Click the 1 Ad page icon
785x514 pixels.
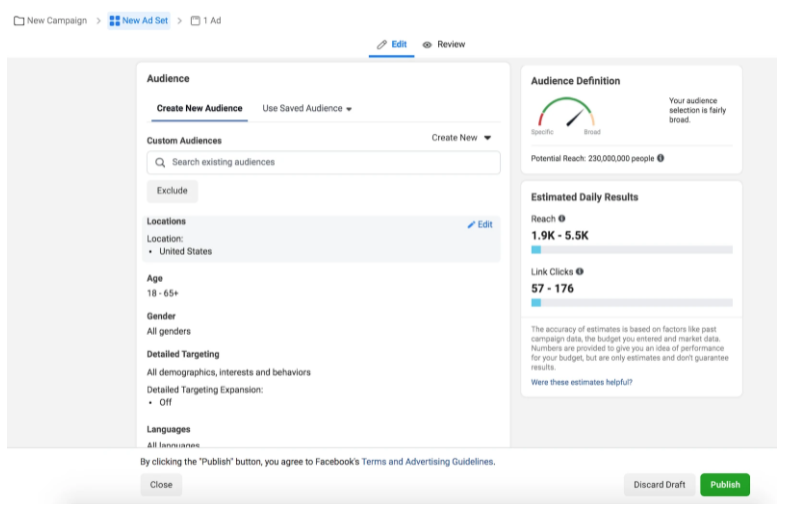[195, 21]
